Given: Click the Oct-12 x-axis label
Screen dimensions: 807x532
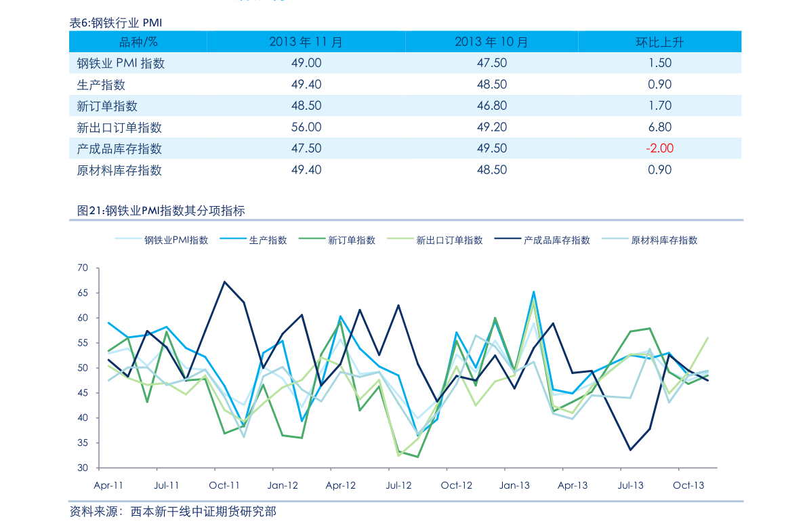Looking at the screenshot, I should tap(456, 485).
